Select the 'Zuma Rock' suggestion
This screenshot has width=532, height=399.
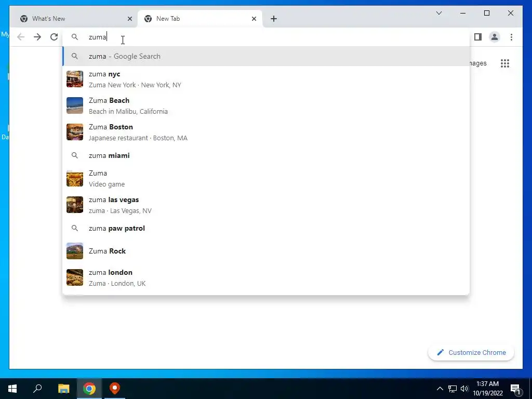click(266, 251)
